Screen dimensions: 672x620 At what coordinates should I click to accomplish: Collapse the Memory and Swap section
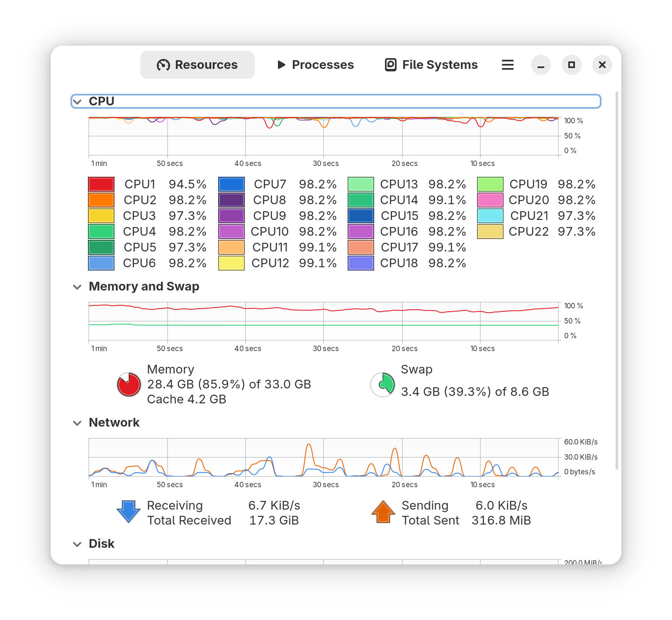tap(77, 287)
